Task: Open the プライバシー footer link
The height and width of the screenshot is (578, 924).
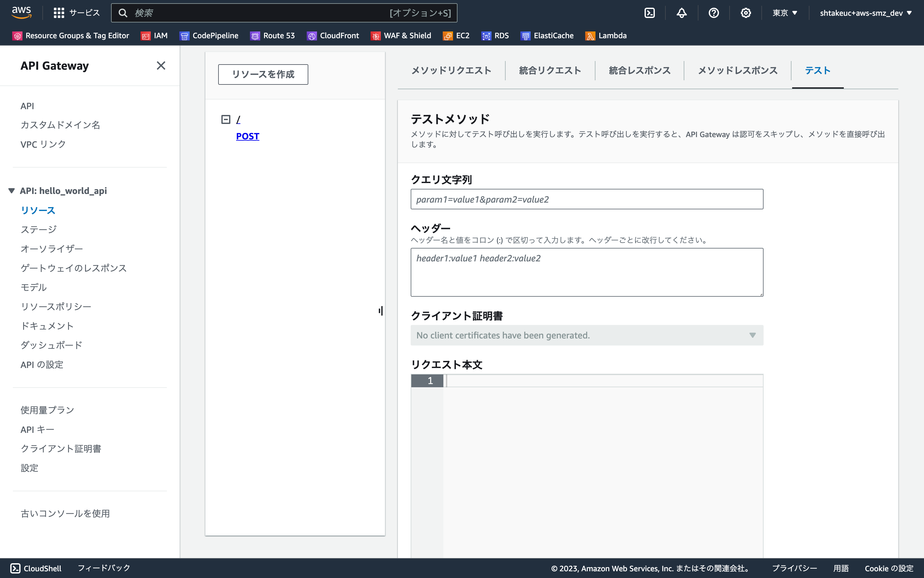Action: (795, 568)
